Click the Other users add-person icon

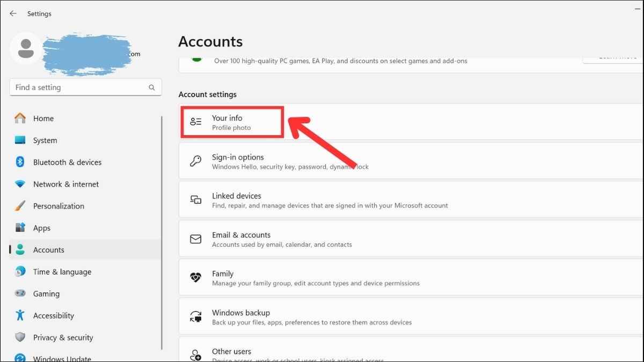tap(196, 355)
